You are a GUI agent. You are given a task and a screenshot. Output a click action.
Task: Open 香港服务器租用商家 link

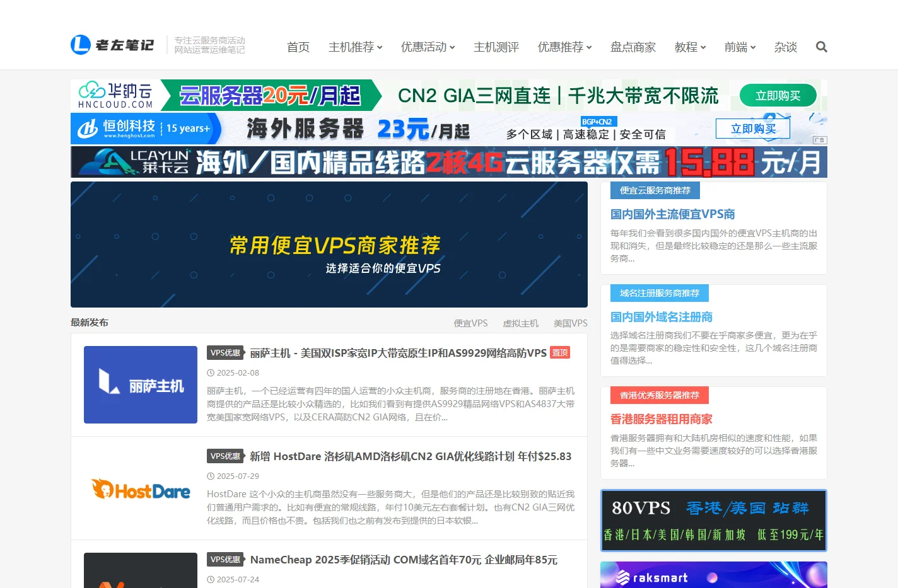click(x=662, y=419)
